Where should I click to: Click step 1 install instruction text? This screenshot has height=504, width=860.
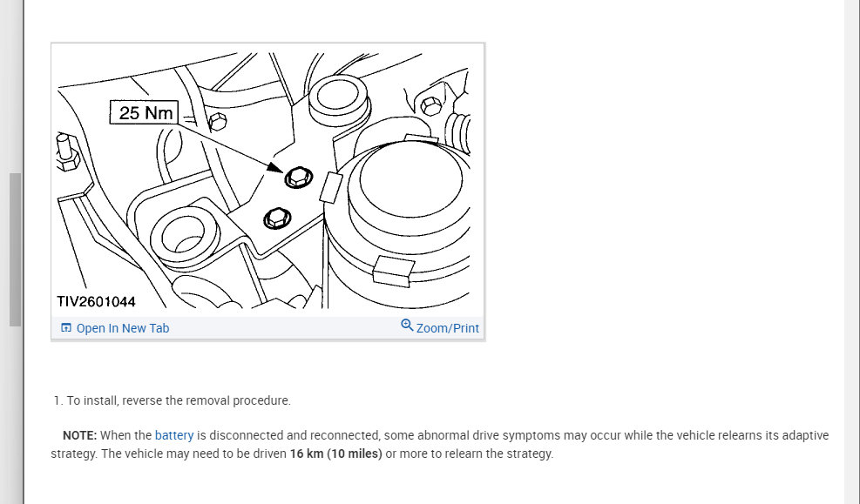[x=173, y=400]
